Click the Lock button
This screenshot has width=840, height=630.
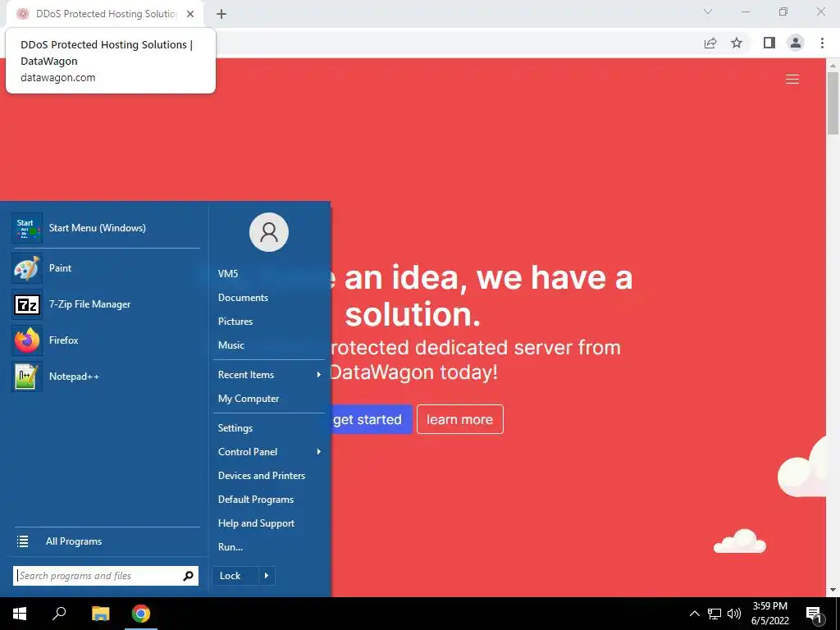pos(235,576)
